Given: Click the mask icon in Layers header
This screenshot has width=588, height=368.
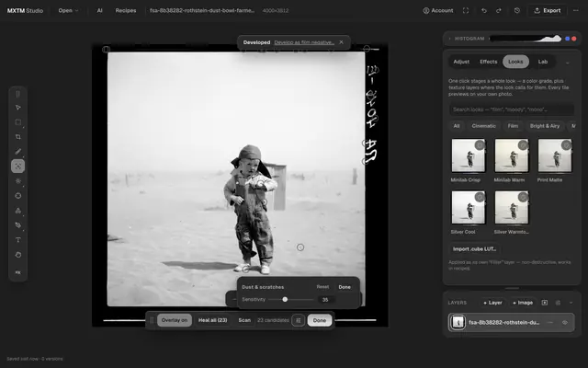Looking at the screenshot, I should pos(545,303).
